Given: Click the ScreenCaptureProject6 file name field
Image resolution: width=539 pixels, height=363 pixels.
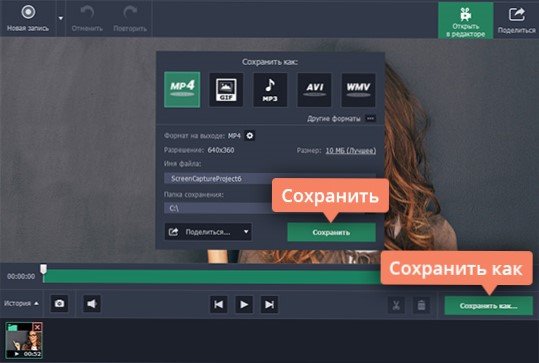Looking at the screenshot, I should point(270,178).
